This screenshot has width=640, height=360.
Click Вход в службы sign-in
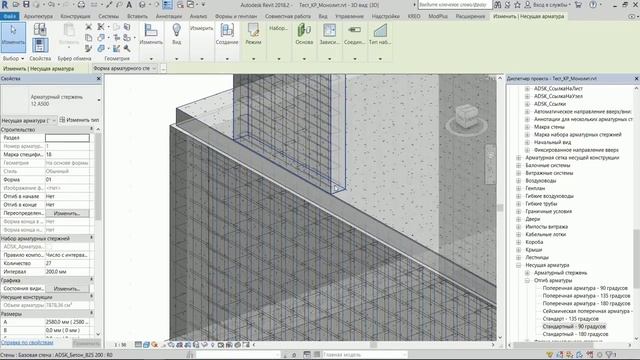[x=550, y=5]
